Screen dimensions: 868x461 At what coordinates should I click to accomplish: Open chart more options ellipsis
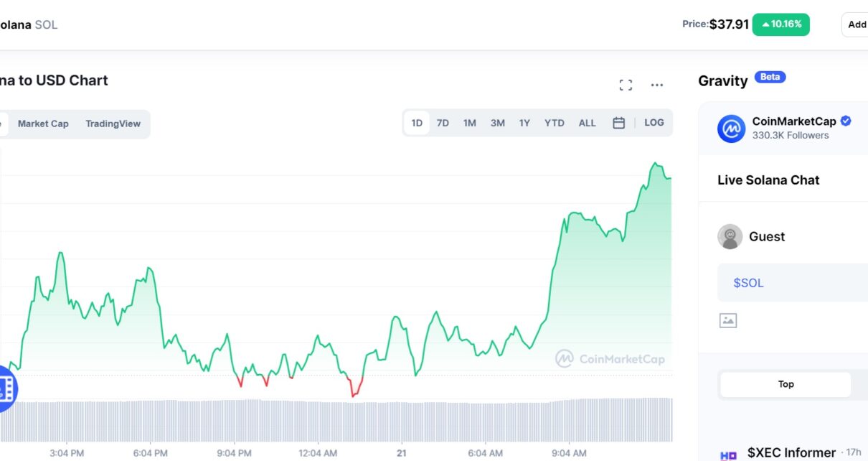pyautogui.click(x=657, y=85)
